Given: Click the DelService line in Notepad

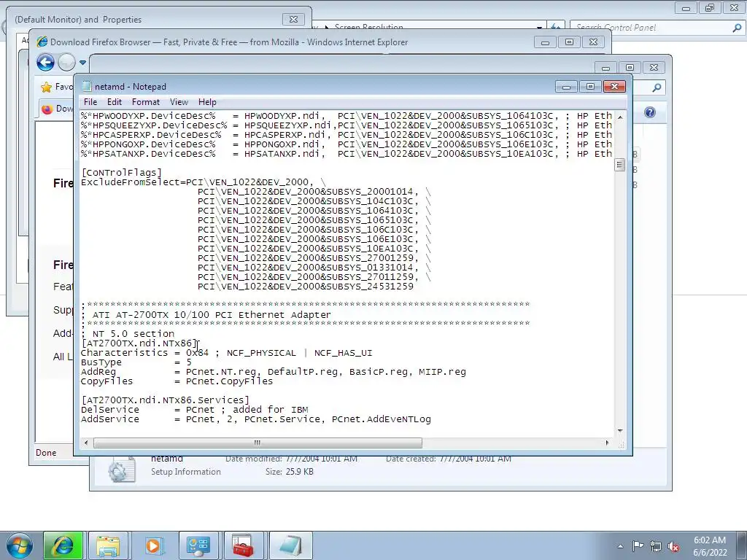Looking at the screenshot, I should tap(194, 410).
